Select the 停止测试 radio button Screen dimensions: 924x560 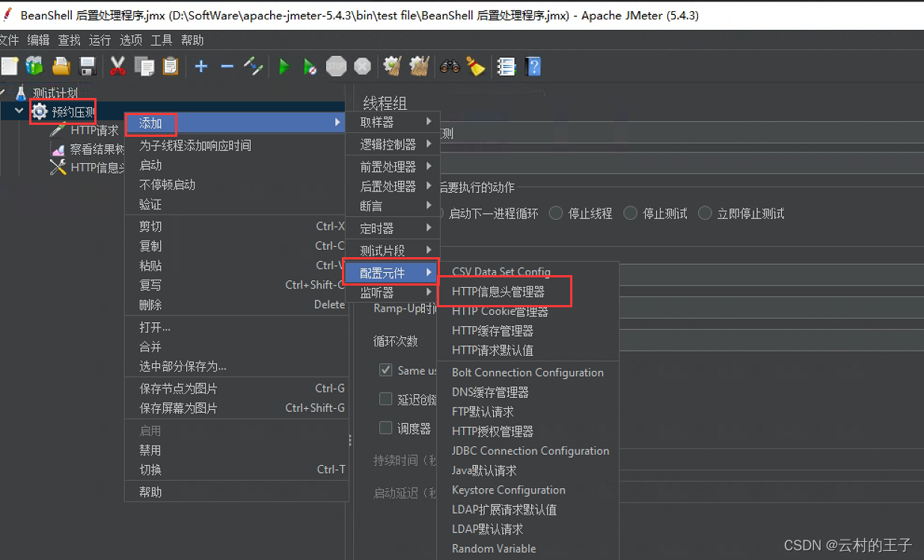point(631,213)
